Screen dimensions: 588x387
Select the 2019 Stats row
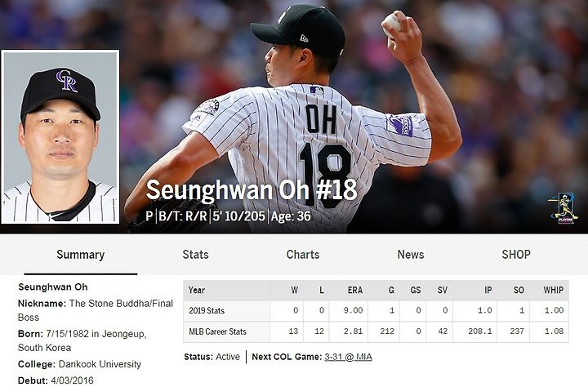tap(376, 310)
